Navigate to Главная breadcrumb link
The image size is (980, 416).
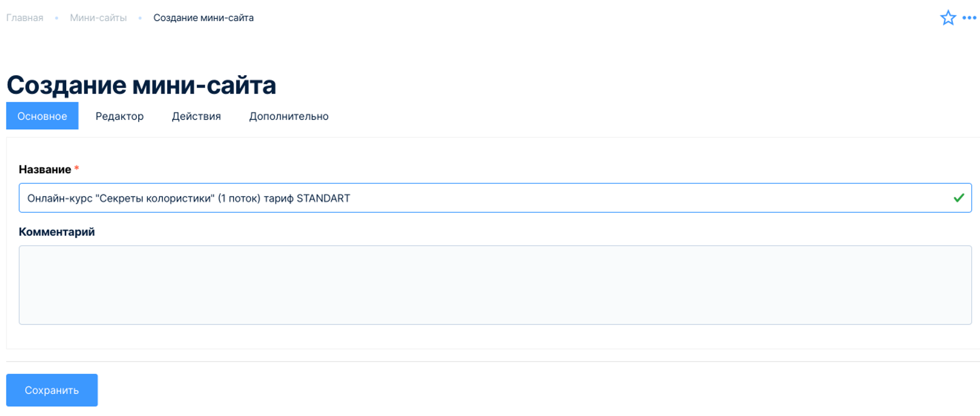[x=24, y=18]
